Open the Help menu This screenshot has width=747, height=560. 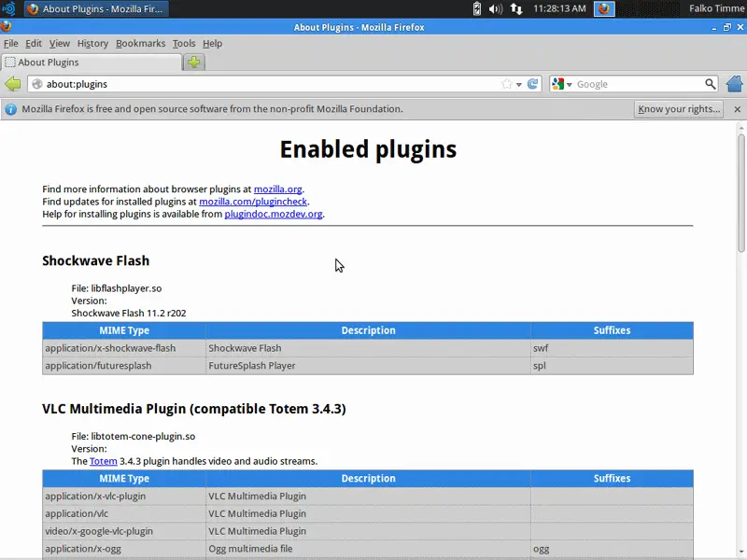213,43
